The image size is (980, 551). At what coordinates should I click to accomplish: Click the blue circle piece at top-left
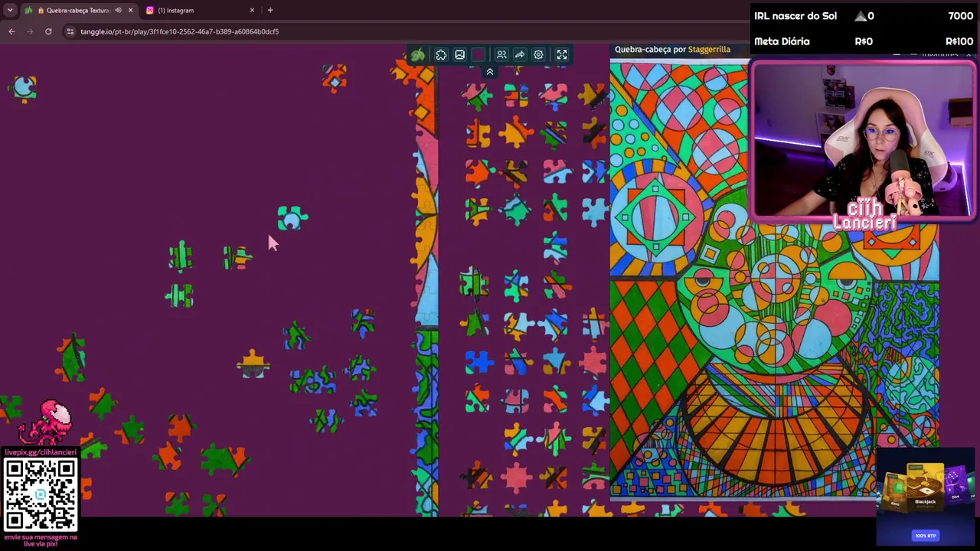point(24,88)
